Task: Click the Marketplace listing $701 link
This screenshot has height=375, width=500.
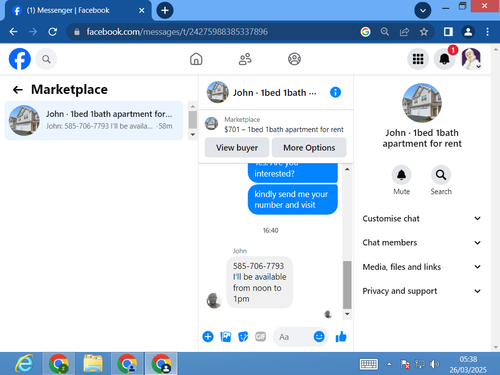Action: (284, 129)
